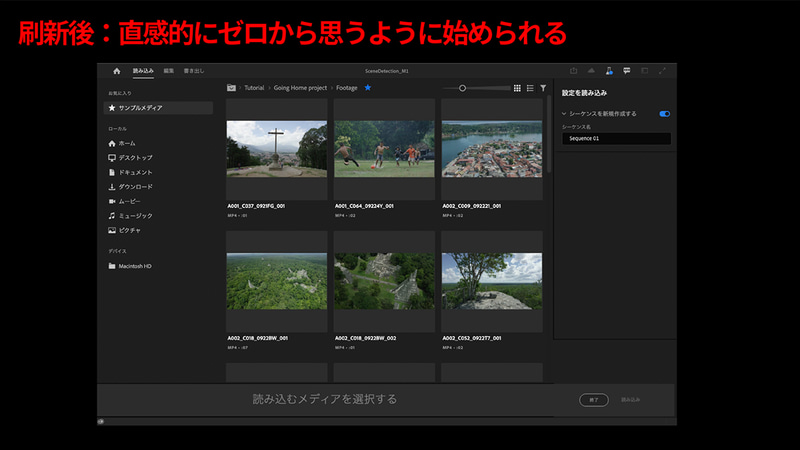The width and height of the screenshot is (800, 450).
Task: Switch to the 編集 (Edit) tab
Action: 169,71
